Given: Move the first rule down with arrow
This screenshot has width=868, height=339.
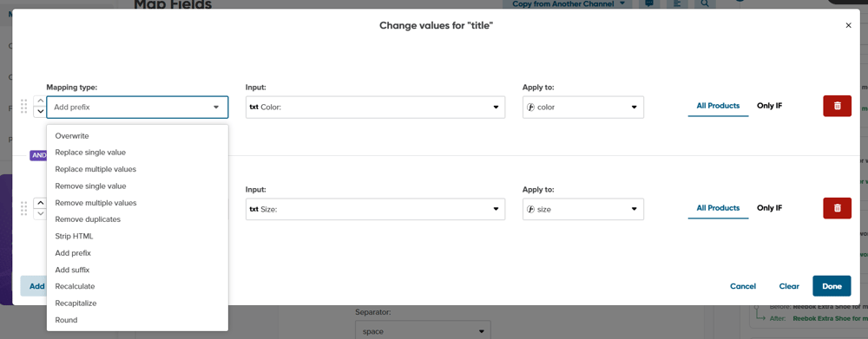Looking at the screenshot, I should pyautogui.click(x=40, y=112).
